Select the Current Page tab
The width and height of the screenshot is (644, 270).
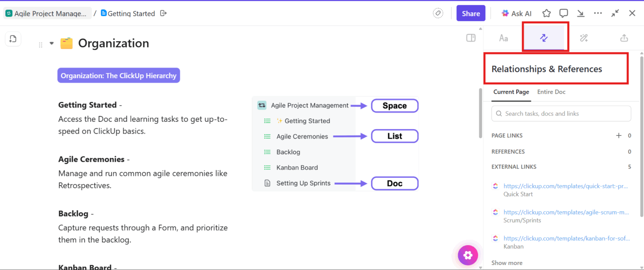tap(511, 92)
